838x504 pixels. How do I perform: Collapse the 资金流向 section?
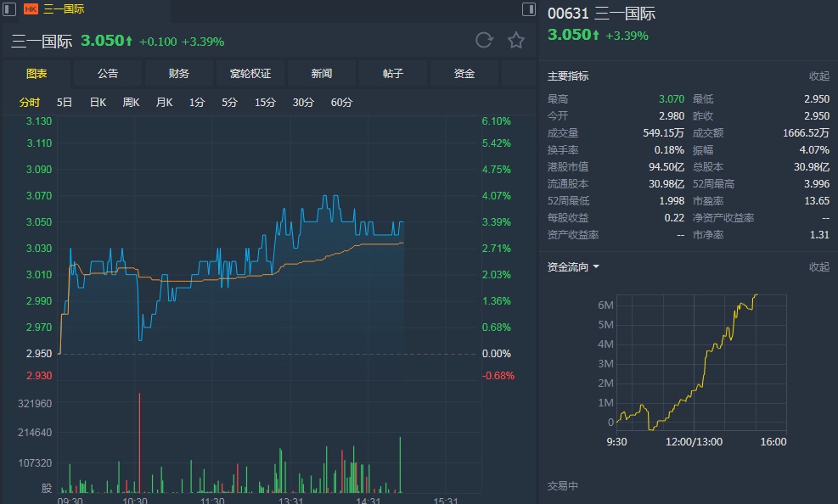coord(818,266)
